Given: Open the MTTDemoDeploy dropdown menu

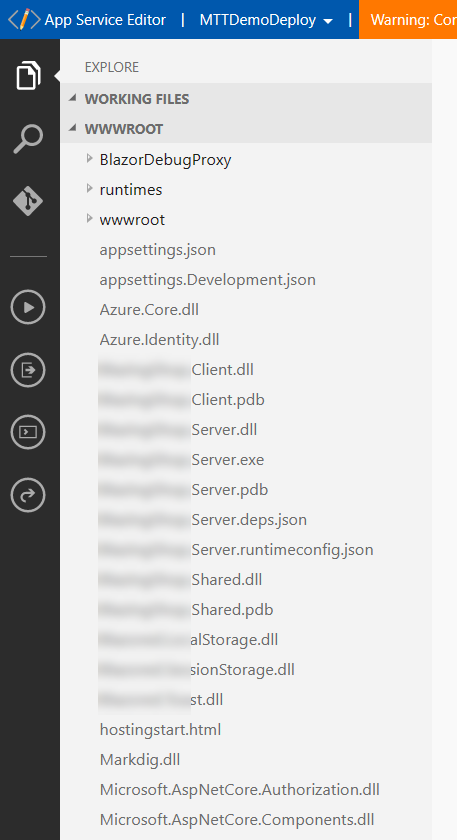Looking at the screenshot, I should click(266, 20).
